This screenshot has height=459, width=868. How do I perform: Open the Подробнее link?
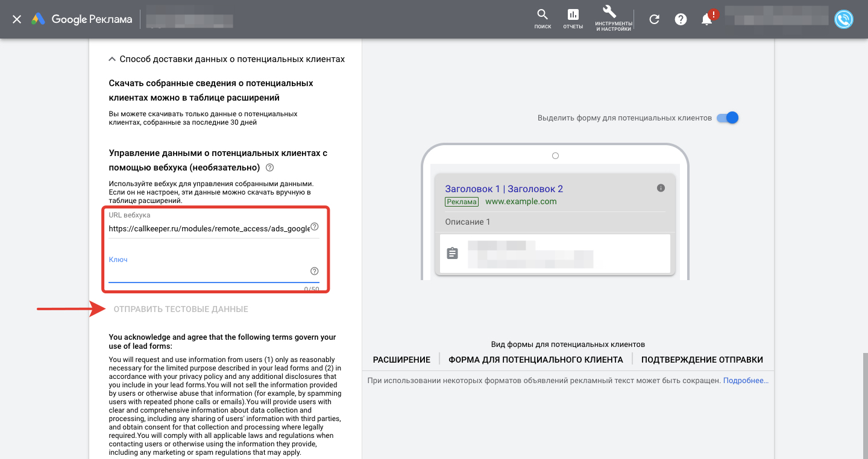pyautogui.click(x=746, y=381)
